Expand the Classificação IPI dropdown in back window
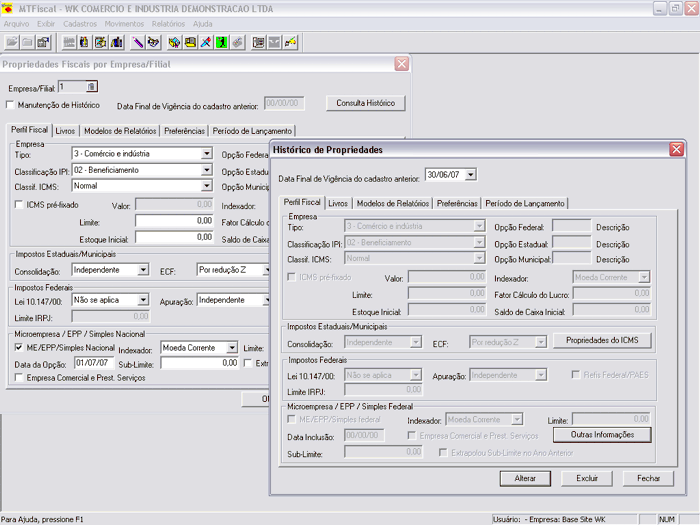Image resolution: width=700 pixels, height=525 pixels. point(206,171)
